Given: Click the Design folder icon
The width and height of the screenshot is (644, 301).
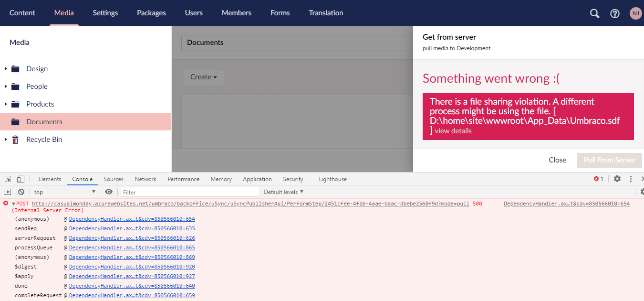Looking at the screenshot, I should (15, 69).
